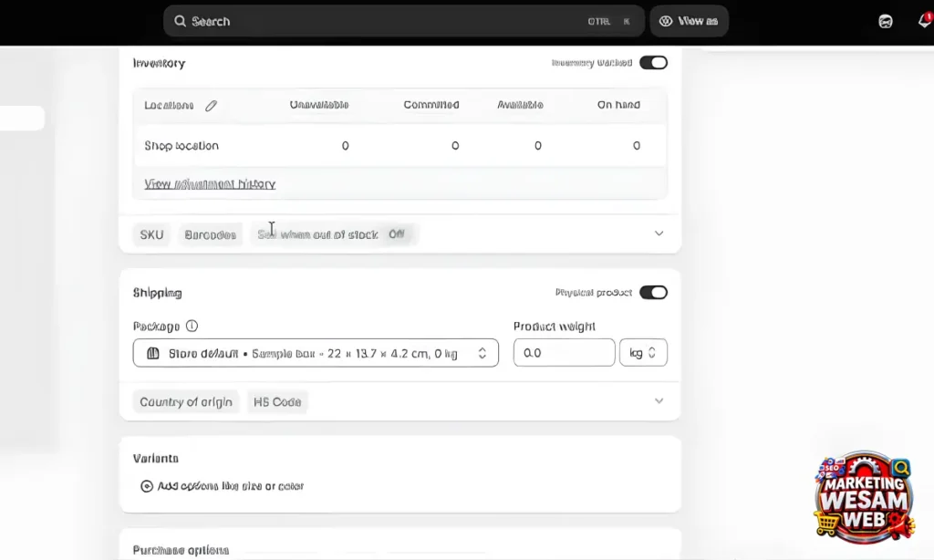Open the sidekick assistant icon
Image resolution: width=934 pixels, height=560 pixels.
coord(885,22)
